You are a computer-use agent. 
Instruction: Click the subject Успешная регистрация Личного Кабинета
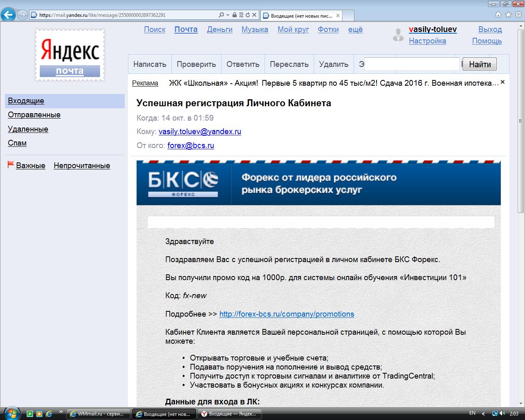click(234, 103)
